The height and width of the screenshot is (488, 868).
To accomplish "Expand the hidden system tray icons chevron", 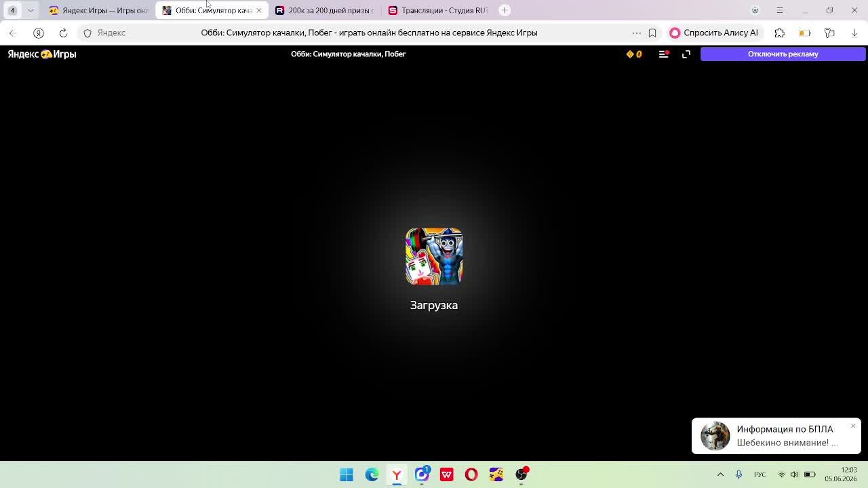I will (720, 474).
